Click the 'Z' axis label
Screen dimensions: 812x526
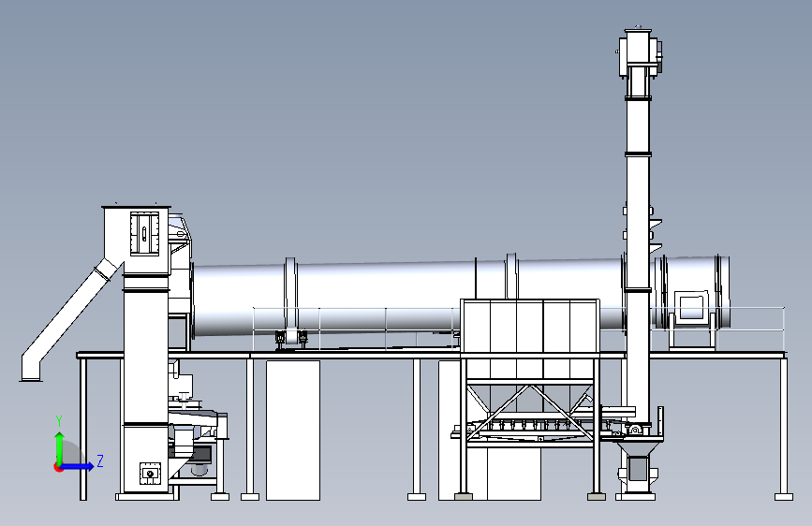click(100, 460)
